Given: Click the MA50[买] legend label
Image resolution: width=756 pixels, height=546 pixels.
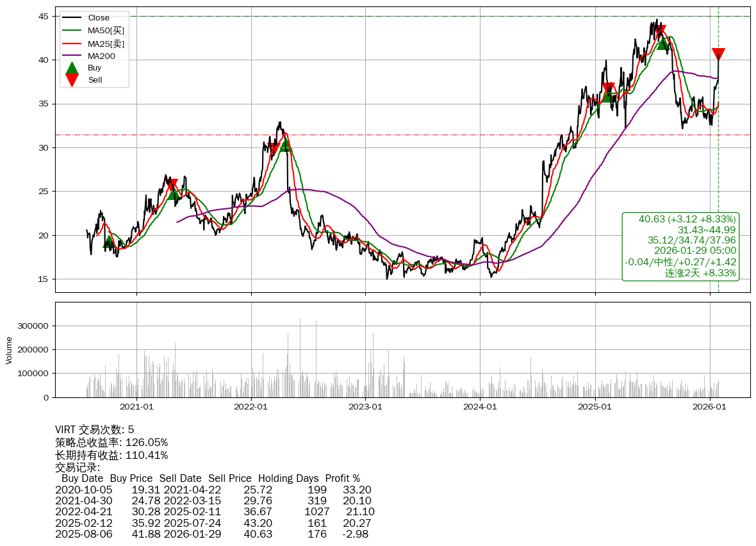Looking at the screenshot, I should click(x=106, y=31).
